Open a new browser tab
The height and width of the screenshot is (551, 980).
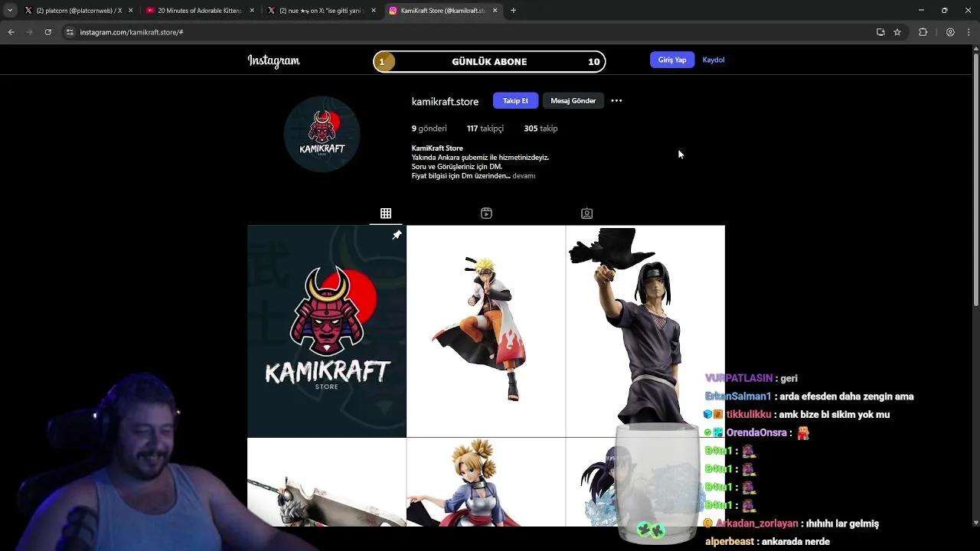513,11
